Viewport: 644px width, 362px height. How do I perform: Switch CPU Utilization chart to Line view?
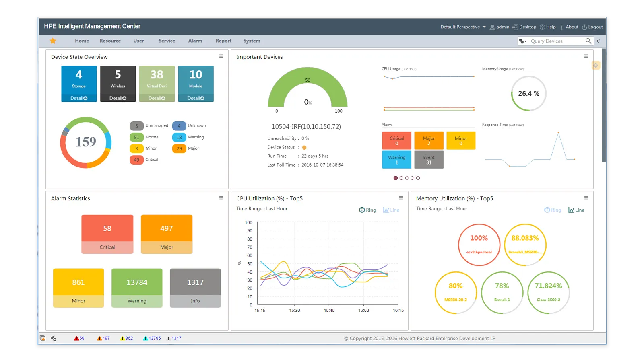pos(391,210)
